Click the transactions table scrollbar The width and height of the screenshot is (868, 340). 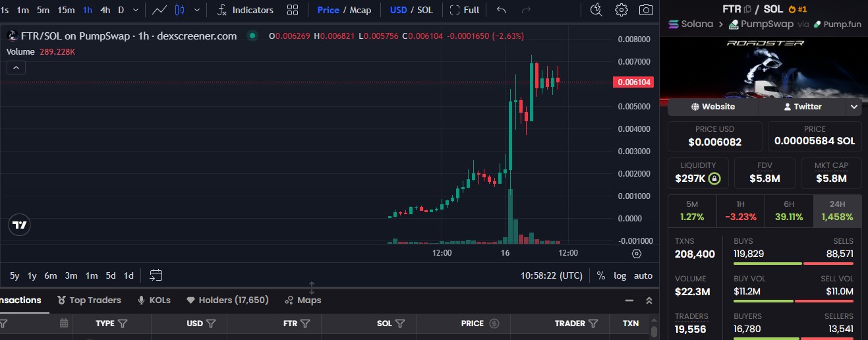[x=654, y=331]
